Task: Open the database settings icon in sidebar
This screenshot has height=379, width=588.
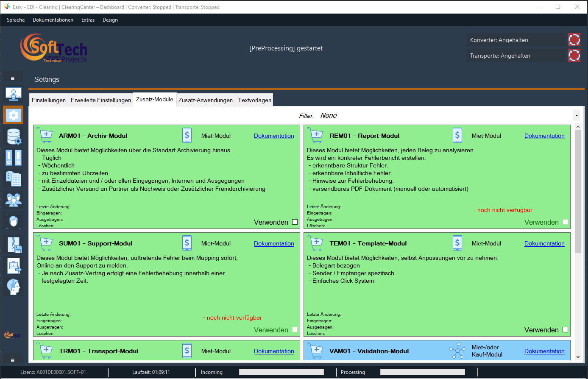Action: 14,137
